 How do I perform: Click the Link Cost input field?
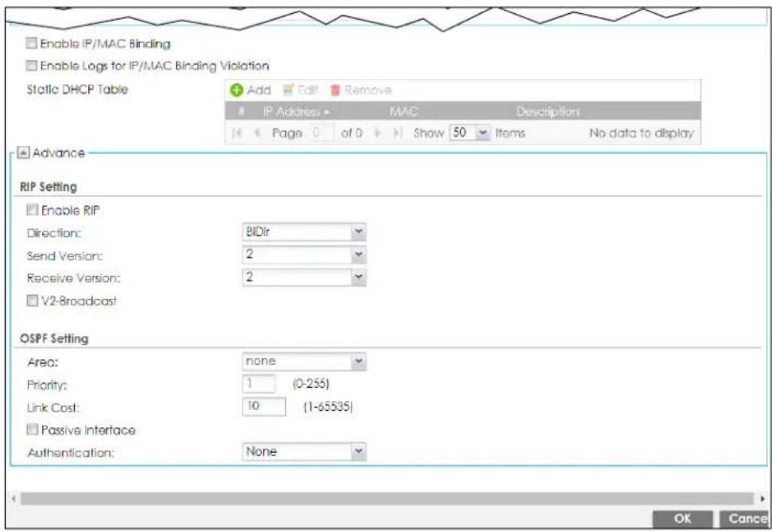pyautogui.click(x=264, y=406)
